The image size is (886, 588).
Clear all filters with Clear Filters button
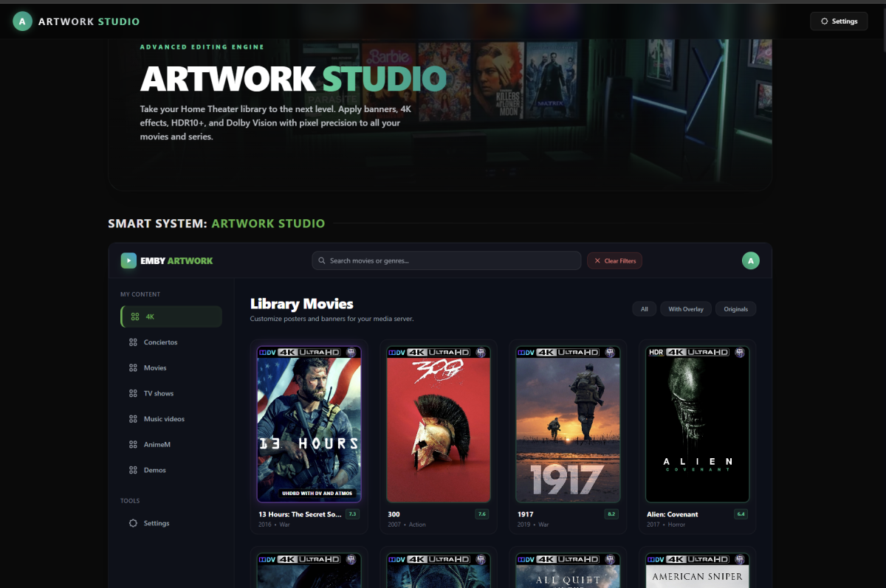click(614, 260)
